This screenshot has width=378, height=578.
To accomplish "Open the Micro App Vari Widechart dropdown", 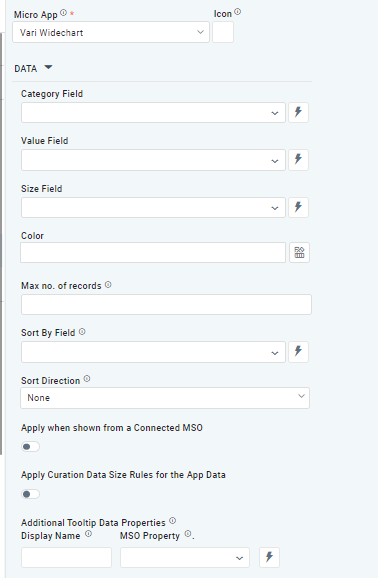I will (x=111, y=32).
